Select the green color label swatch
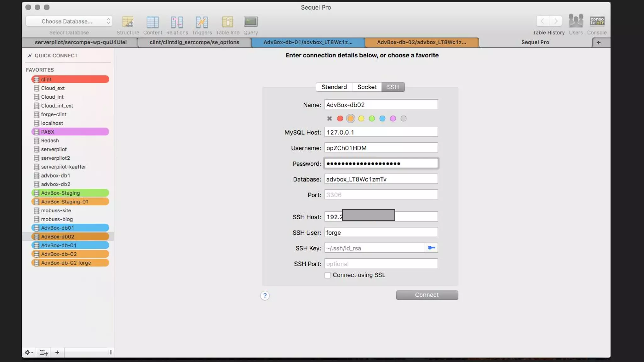Screen dimensions: 644x362 tap(372, 119)
